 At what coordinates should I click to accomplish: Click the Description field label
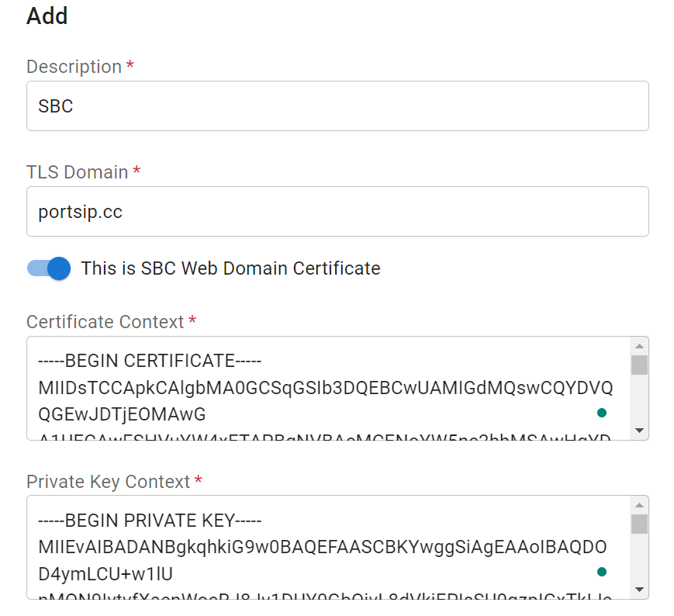pyautogui.click(x=74, y=67)
